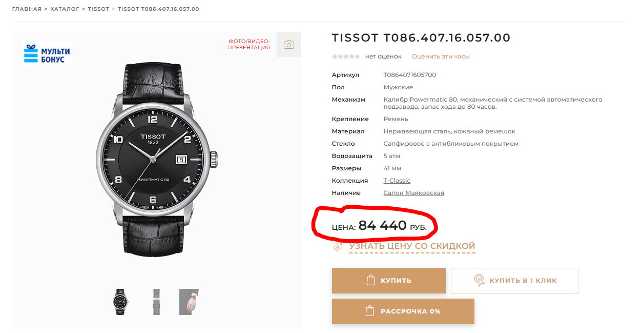644x333 pixels.
Task: Click the camera icon above the watch photo
Action: click(289, 45)
